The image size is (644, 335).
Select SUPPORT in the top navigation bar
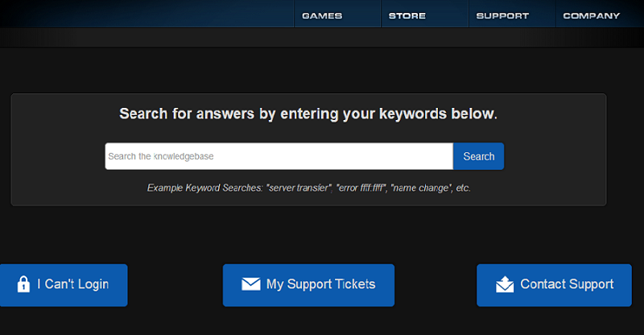click(x=502, y=15)
